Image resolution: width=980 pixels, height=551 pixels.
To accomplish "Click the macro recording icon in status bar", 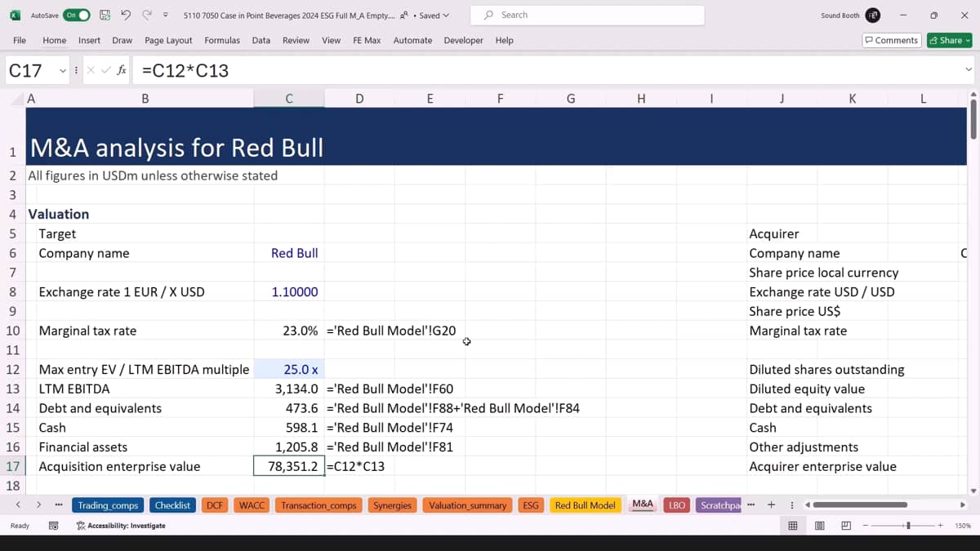I will 54,526.
